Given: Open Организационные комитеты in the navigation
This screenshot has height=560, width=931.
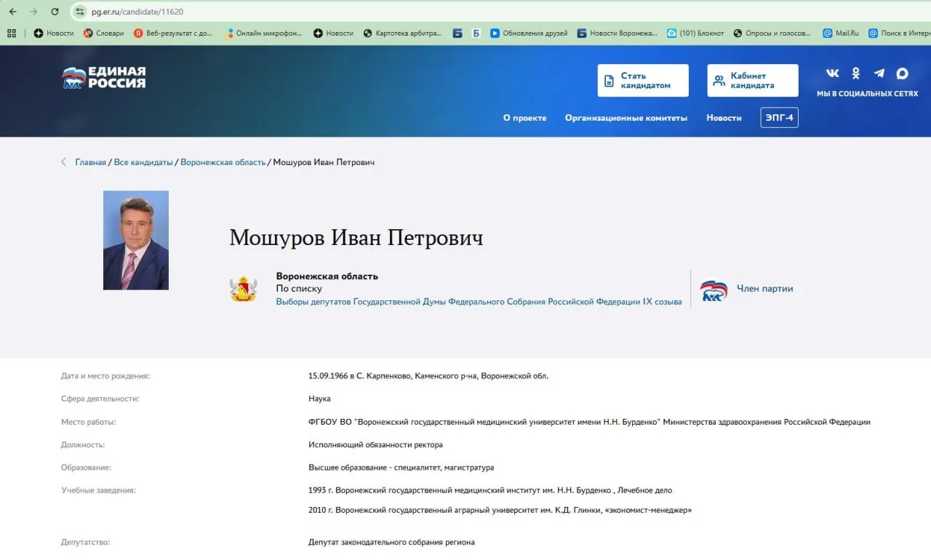Looking at the screenshot, I should pyautogui.click(x=626, y=117).
